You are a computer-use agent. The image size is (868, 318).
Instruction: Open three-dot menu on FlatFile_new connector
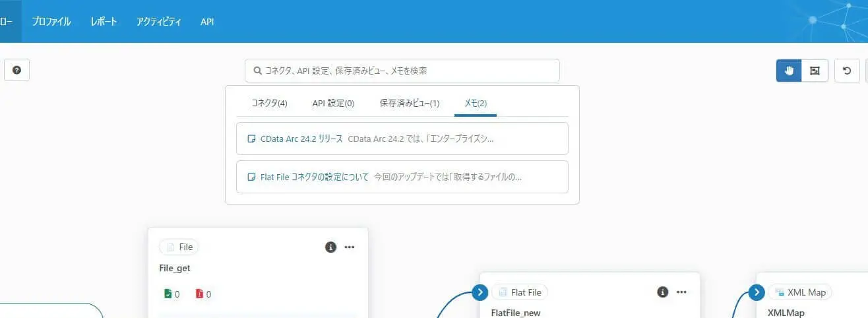[681, 292]
